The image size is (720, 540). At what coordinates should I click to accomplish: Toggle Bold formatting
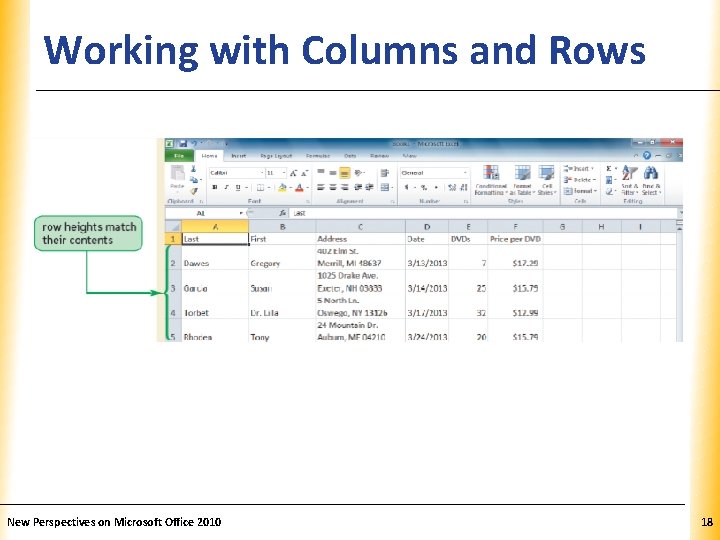(x=214, y=187)
